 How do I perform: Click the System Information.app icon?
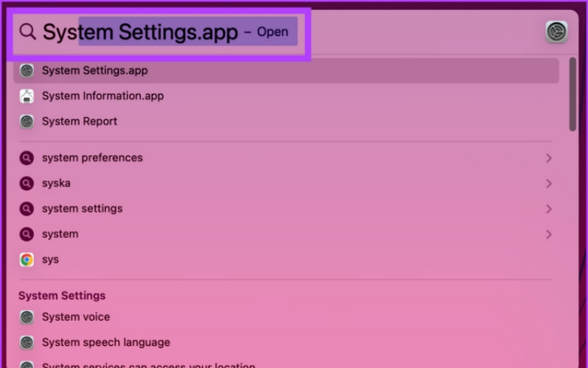[26, 96]
